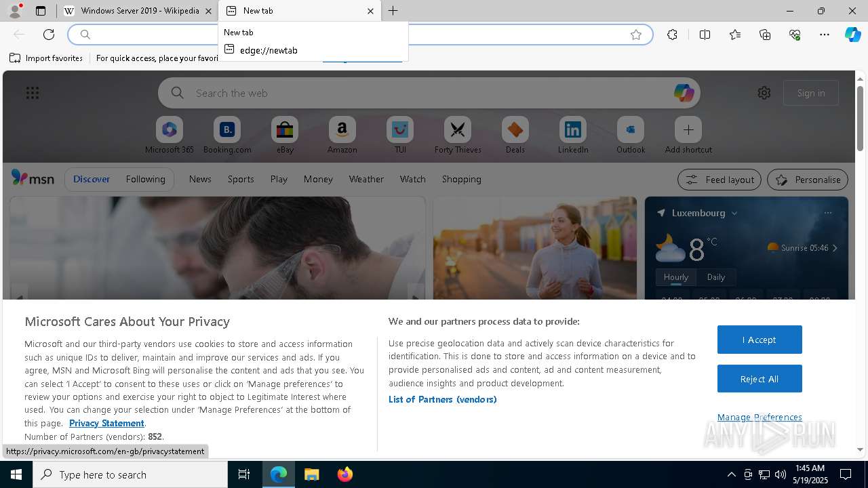This screenshot has height=488, width=868.
Task: Open the Watch section
Action: point(412,179)
